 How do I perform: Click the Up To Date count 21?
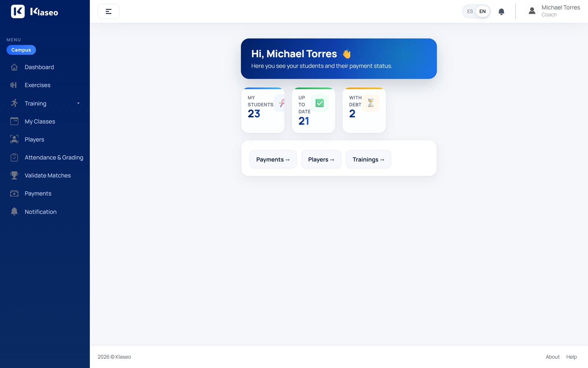click(x=304, y=121)
